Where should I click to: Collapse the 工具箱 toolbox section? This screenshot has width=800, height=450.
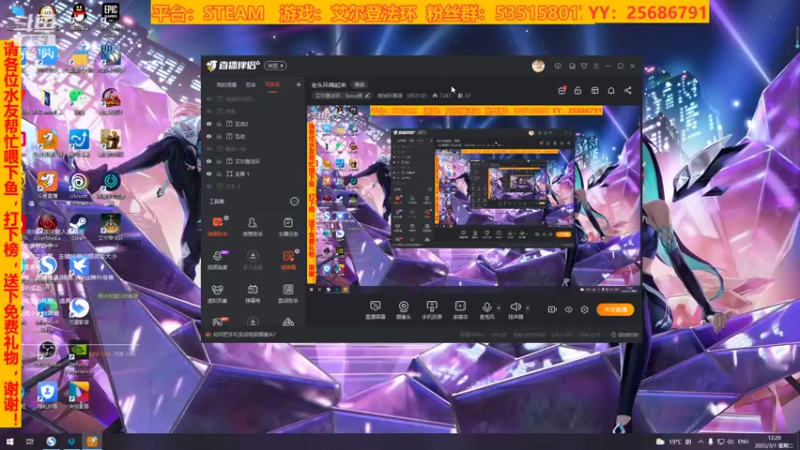pyautogui.click(x=294, y=202)
